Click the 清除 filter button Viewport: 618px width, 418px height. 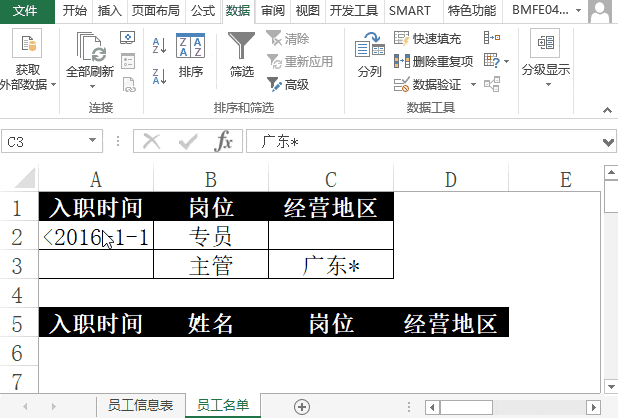tap(288, 39)
